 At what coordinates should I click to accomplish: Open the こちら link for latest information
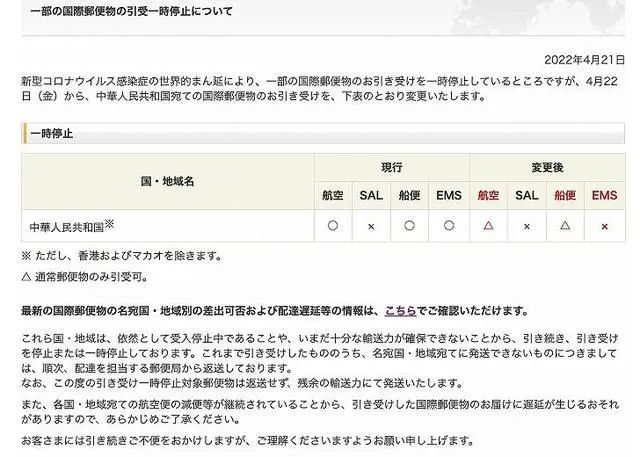400,311
